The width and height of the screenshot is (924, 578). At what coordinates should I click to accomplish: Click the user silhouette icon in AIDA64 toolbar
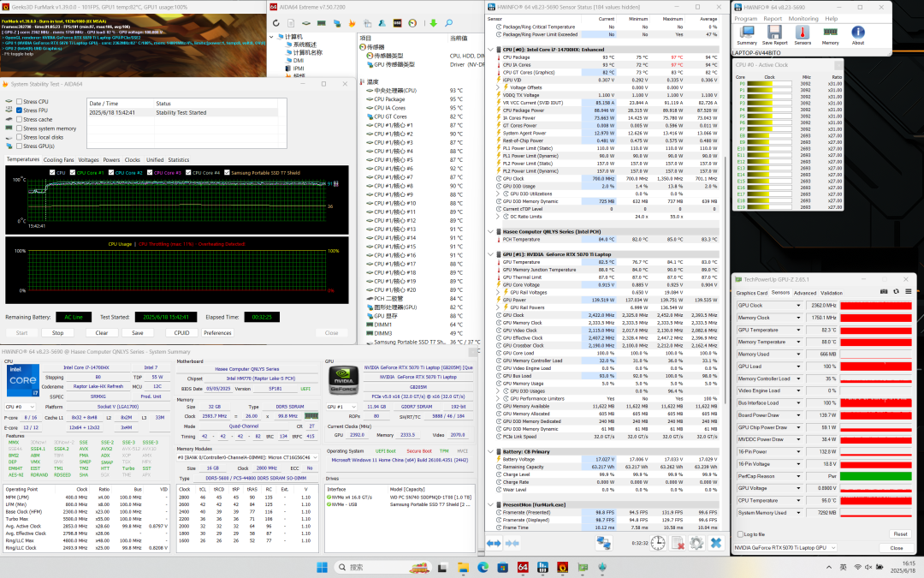[x=382, y=23]
